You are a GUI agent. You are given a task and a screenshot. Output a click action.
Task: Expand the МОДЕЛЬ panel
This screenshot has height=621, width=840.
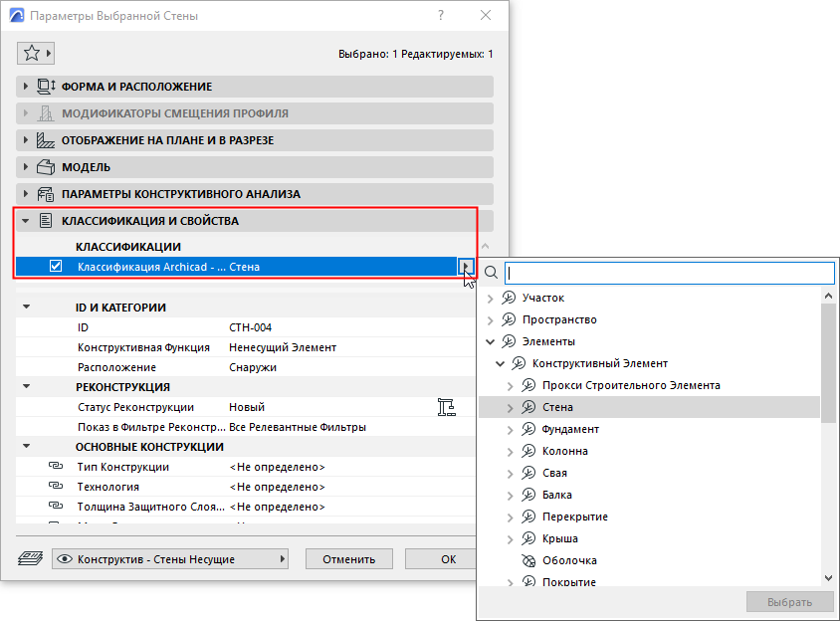(x=25, y=167)
